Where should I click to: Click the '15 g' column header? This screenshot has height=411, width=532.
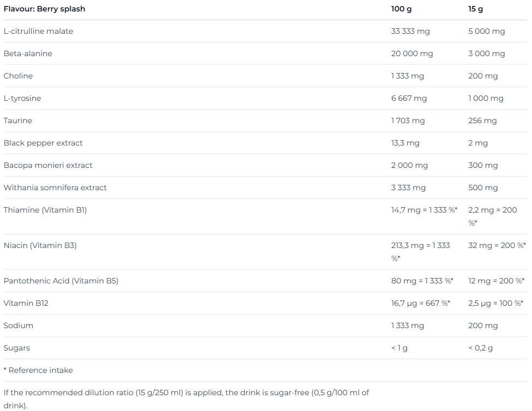pyautogui.click(x=475, y=9)
